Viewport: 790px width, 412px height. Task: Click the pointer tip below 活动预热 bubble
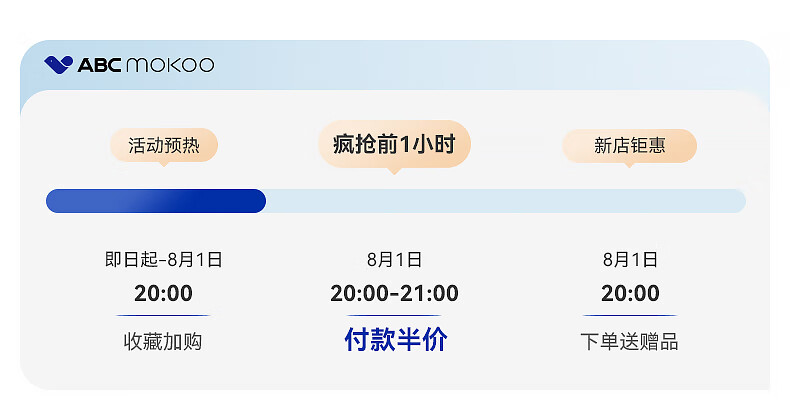coord(163,164)
